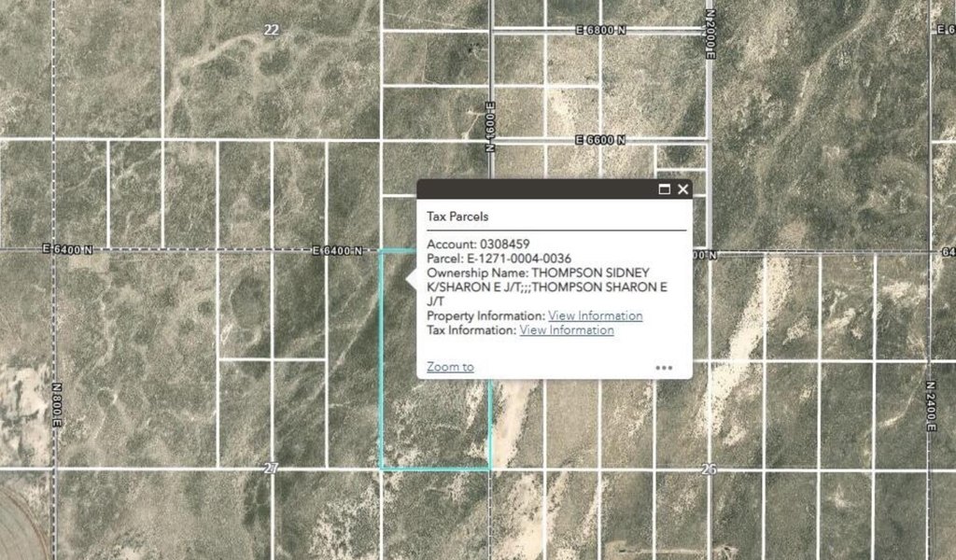
Task: Open Property Information View Information link
Action: click(595, 315)
